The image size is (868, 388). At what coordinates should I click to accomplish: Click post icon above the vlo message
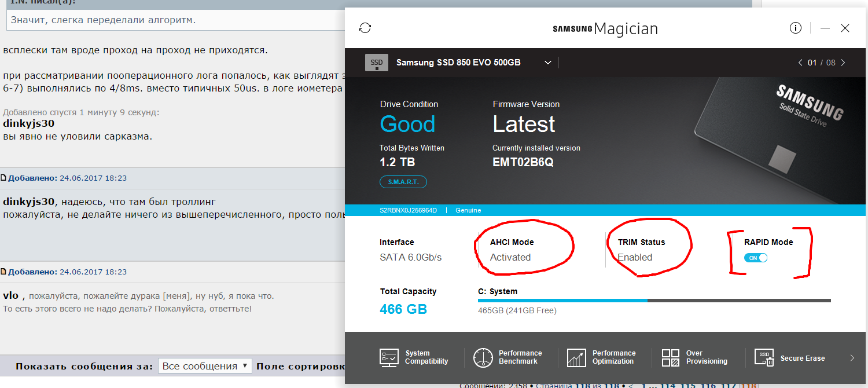point(3,272)
